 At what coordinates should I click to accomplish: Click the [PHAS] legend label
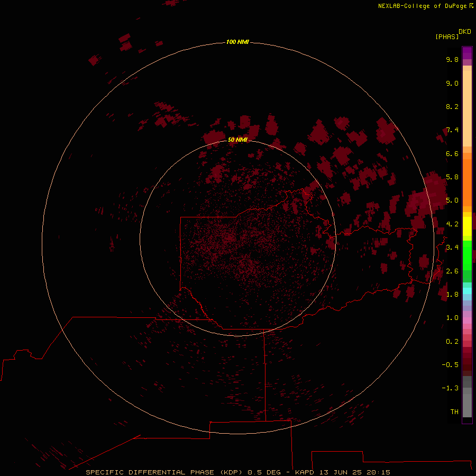[x=447, y=36]
